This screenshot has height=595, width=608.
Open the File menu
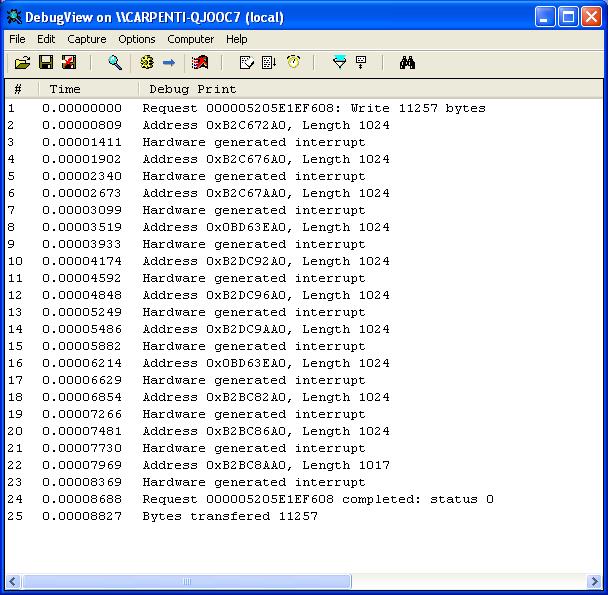click(18, 39)
